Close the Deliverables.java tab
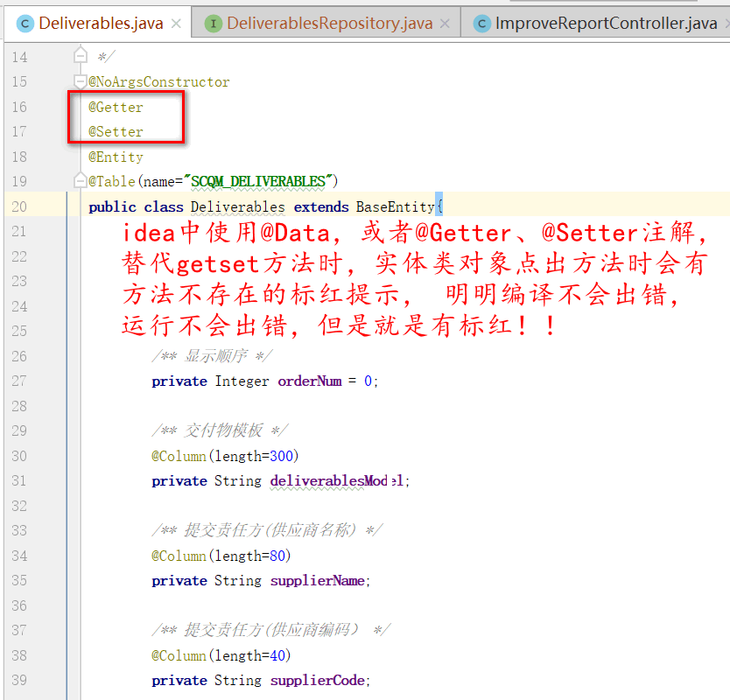 tap(178, 24)
